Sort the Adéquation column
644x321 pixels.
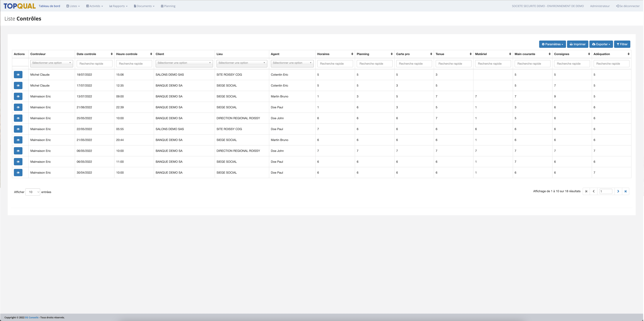click(628, 54)
